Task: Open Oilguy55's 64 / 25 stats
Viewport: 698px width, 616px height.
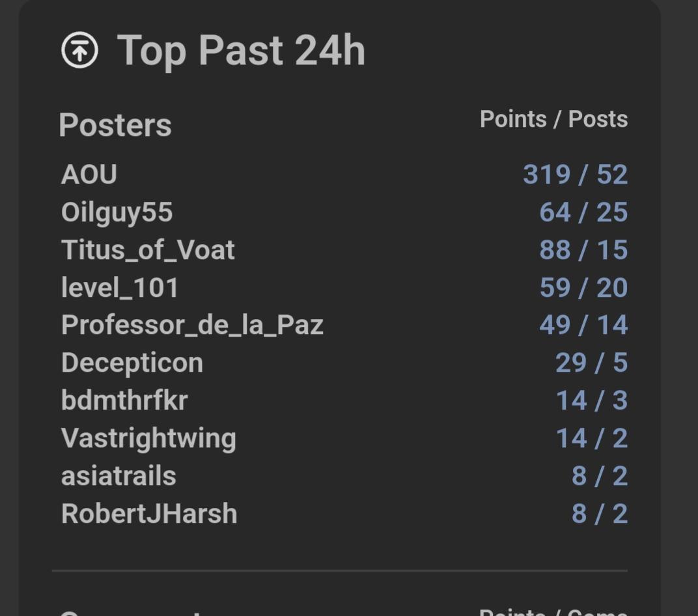Action: point(583,212)
